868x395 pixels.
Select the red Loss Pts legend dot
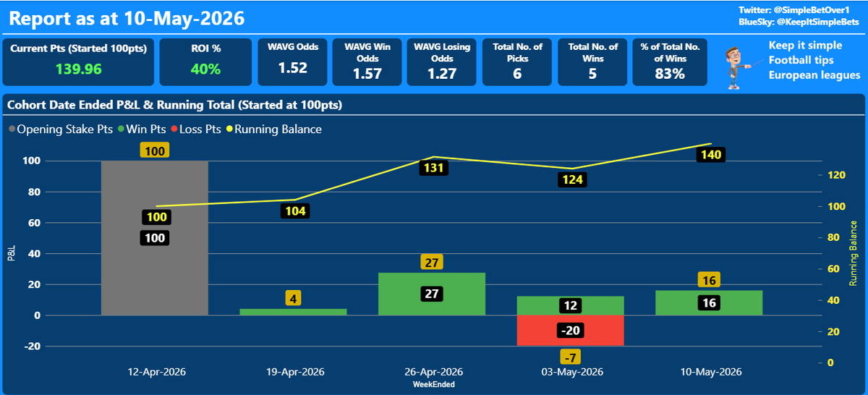click(174, 129)
